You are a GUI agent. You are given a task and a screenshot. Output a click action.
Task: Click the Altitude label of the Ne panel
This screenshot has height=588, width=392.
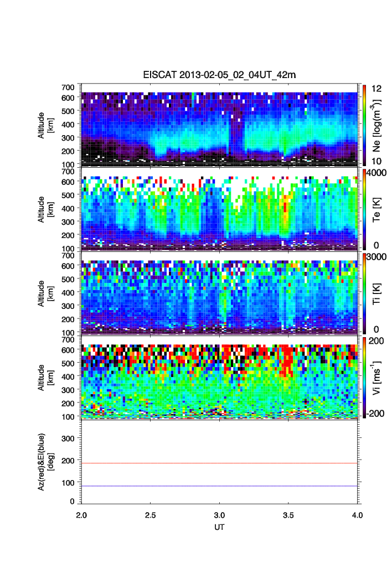45,125
